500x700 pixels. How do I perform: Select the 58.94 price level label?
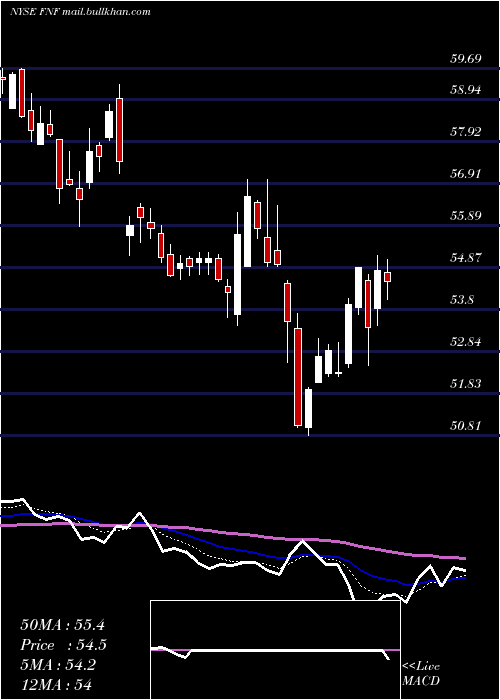coord(465,90)
